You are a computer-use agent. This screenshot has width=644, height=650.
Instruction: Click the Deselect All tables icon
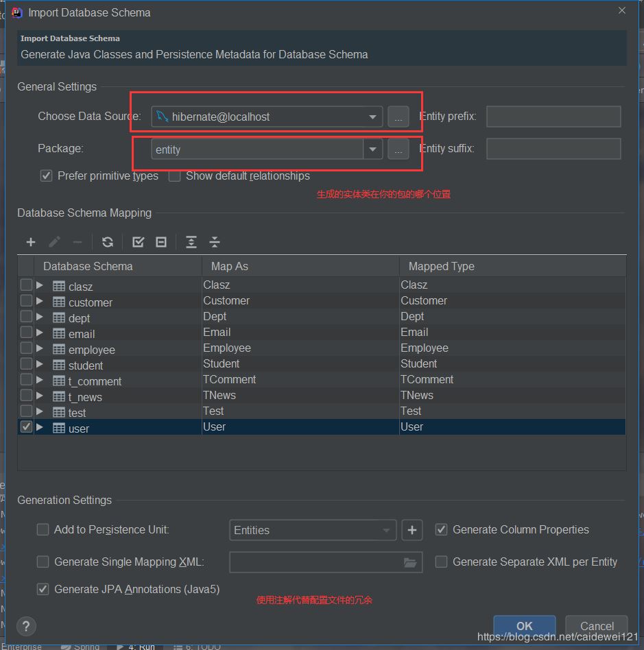point(160,241)
